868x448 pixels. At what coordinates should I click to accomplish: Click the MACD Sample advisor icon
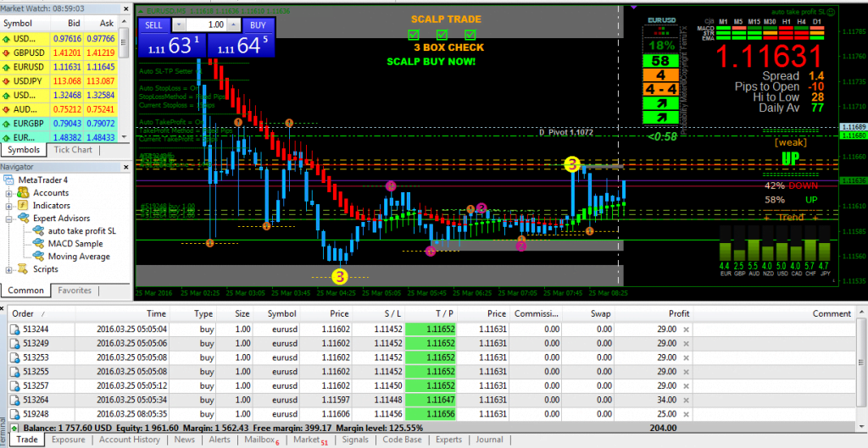(37, 243)
